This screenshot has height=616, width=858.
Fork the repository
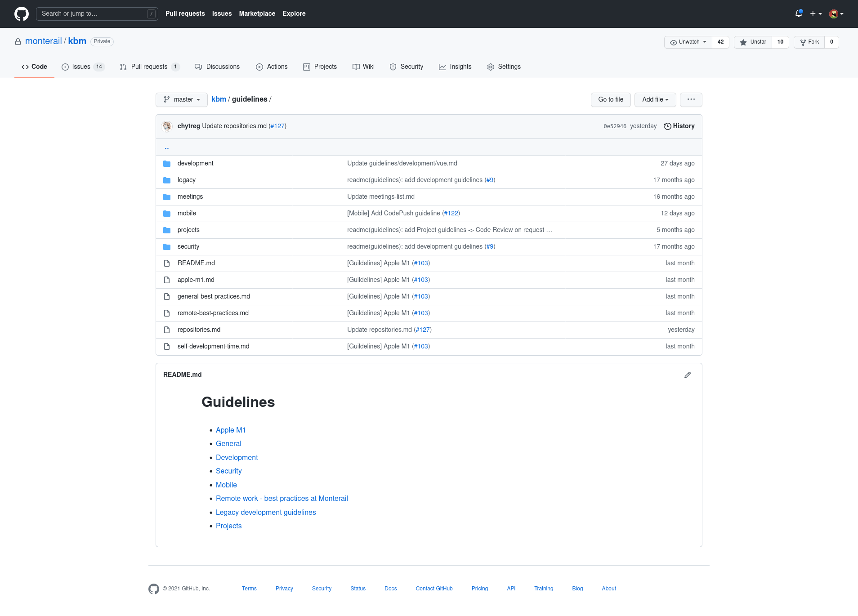pos(809,42)
